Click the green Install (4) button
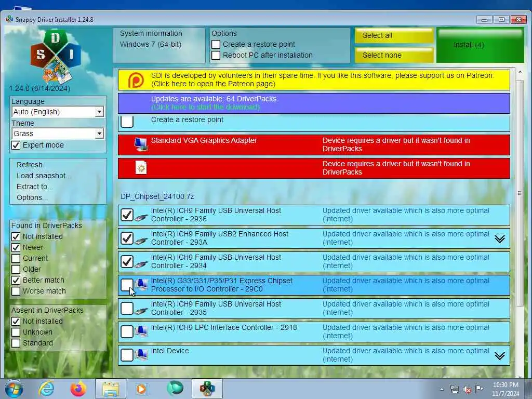 pos(480,45)
